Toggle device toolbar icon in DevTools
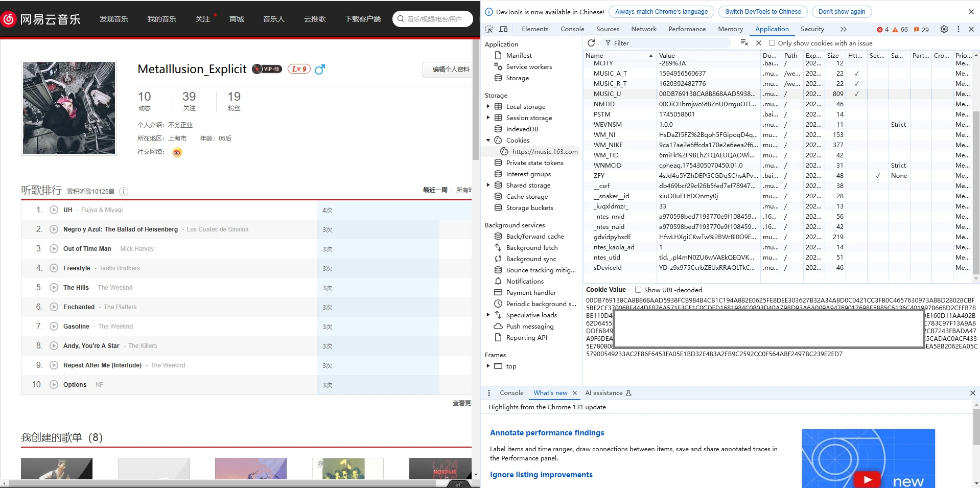The height and width of the screenshot is (488, 980). coord(503,29)
